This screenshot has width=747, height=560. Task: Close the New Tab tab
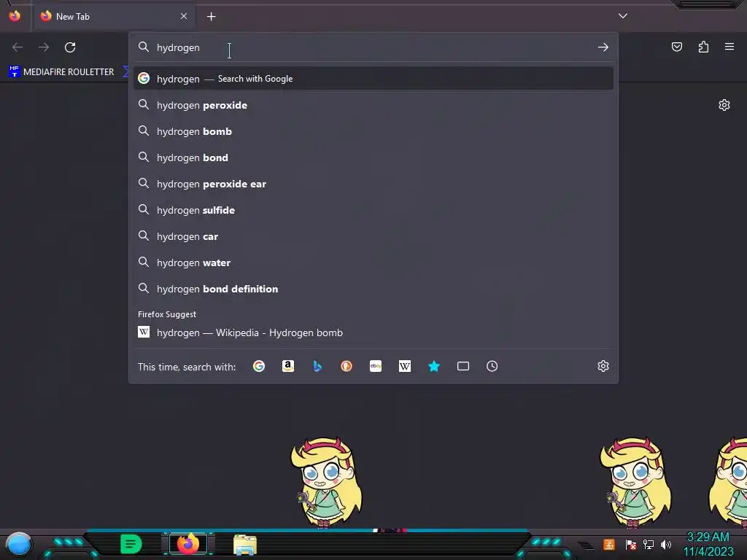pyautogui.click(x=184, y=16)
